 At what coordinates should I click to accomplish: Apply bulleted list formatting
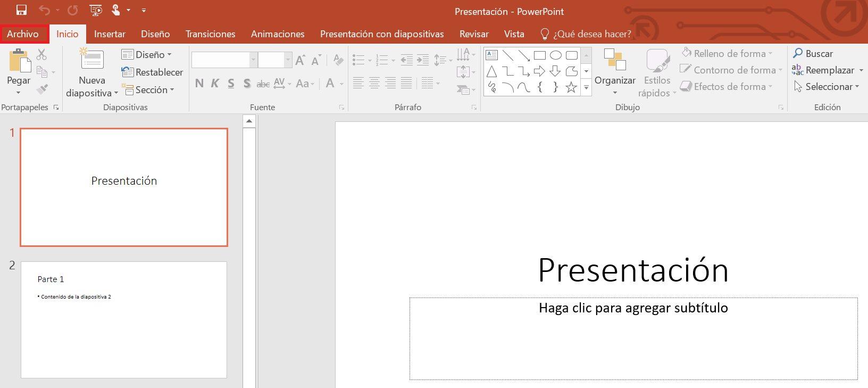[358, 60]
